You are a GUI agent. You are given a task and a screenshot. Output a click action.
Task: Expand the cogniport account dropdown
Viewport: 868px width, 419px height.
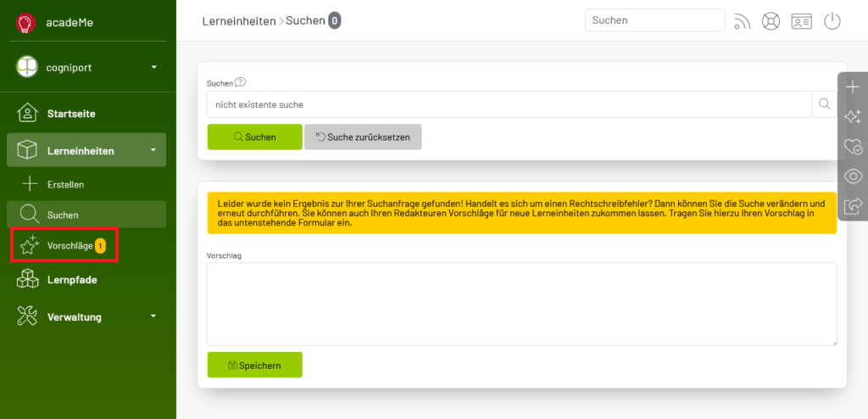click(x=154, y=68)
